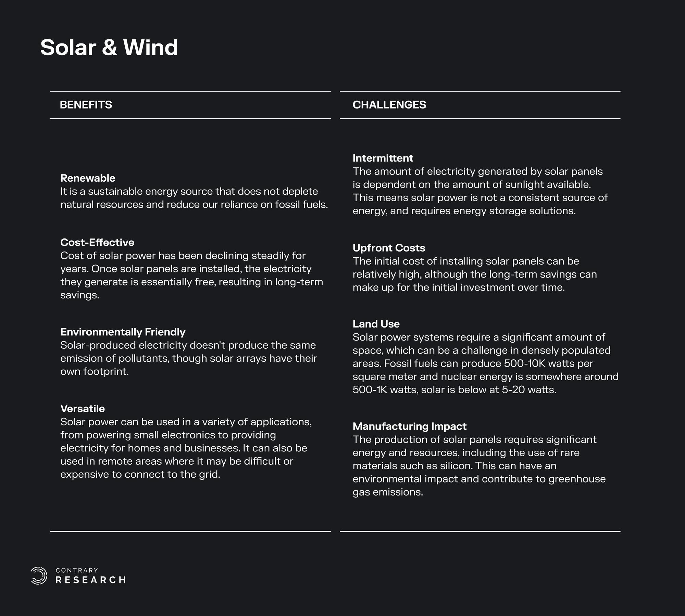
Task: Click the Contrary Research swirl logo icon
Action: coord(39,576)
